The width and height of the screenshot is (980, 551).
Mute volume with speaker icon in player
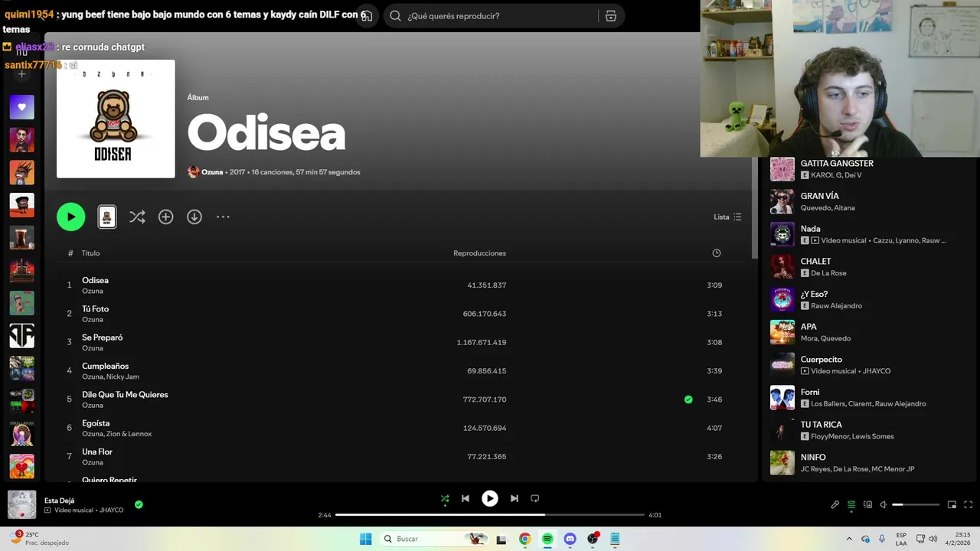click(x=883, y=504)
